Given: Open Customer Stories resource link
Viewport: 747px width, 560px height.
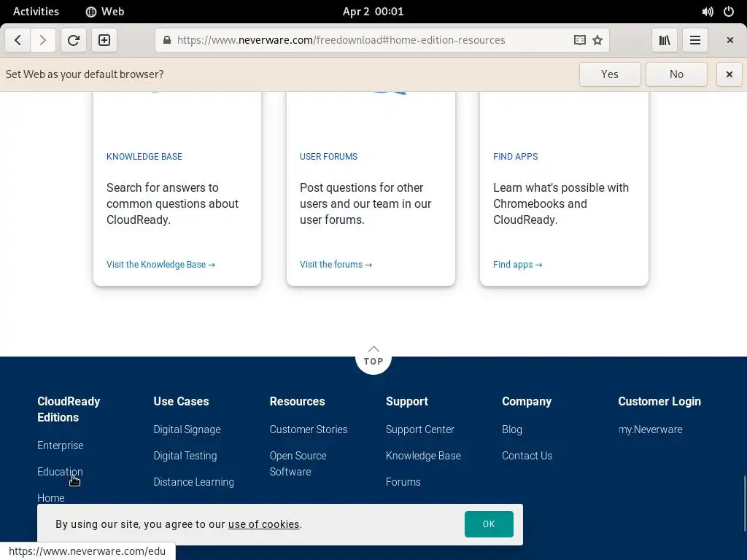Looking at the screenshot, I should (309, 429).
